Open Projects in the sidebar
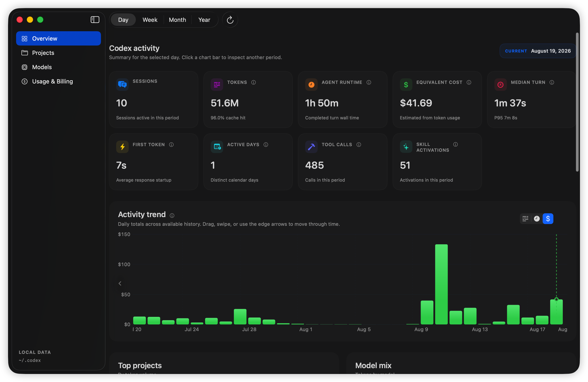 point(59,53)
